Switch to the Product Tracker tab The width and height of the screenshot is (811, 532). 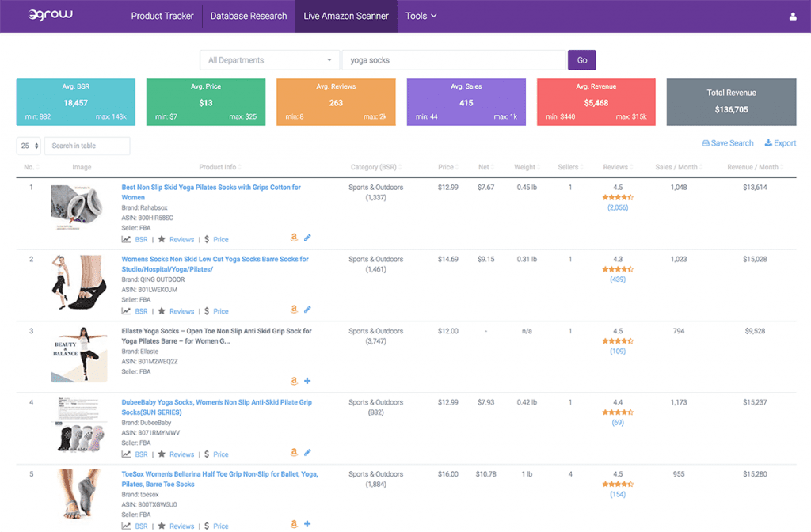(162, 16)
